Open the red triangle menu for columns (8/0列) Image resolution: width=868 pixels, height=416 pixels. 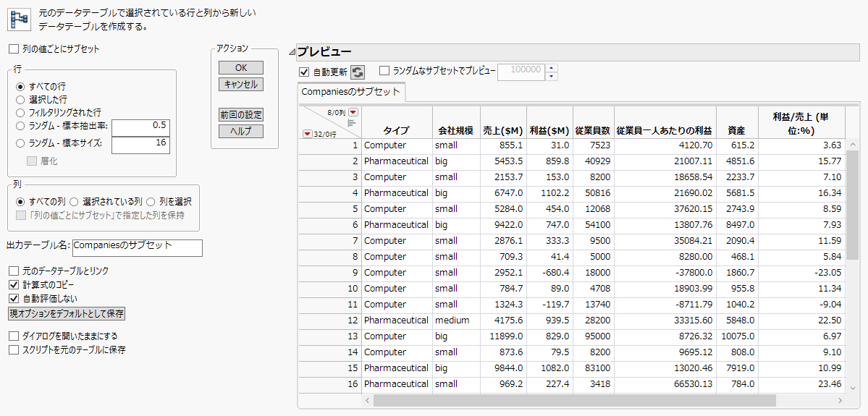353,113
